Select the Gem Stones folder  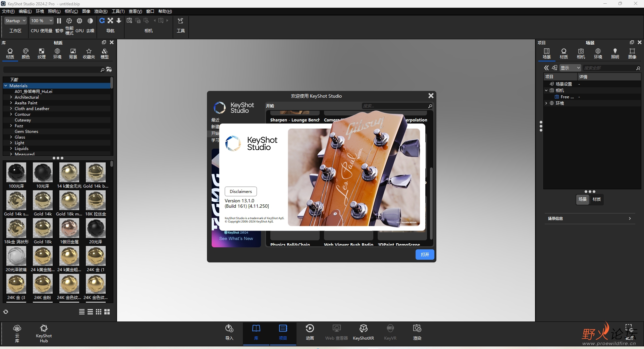click(x=26, y=132)
